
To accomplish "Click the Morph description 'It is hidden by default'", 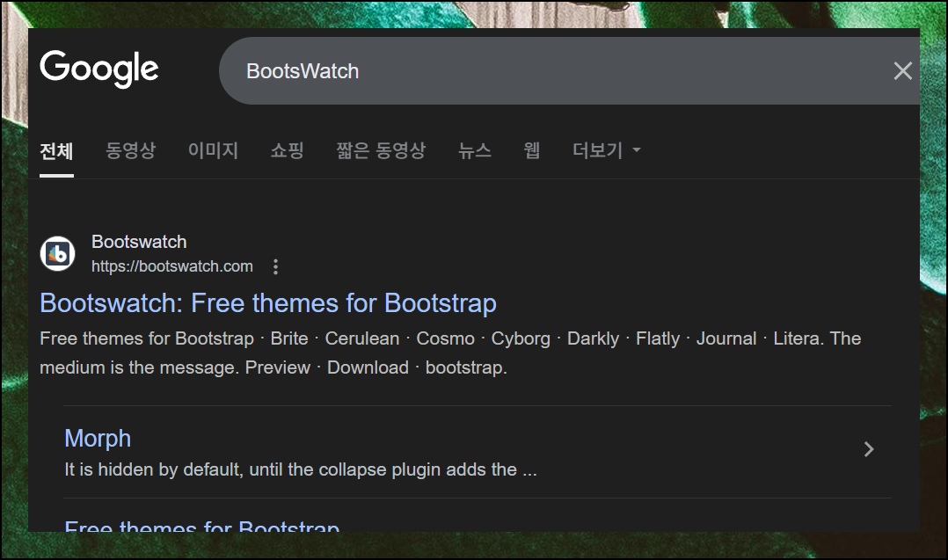I will click(x=154, y=469).
